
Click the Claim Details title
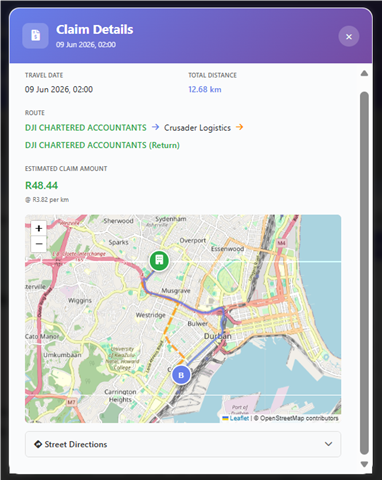[x=95, y=30]
